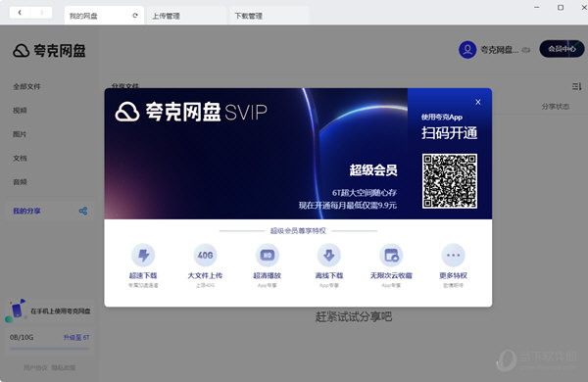Click the cloud logo in the SVIP banner

pyautogui.click(x=127, y=112)
